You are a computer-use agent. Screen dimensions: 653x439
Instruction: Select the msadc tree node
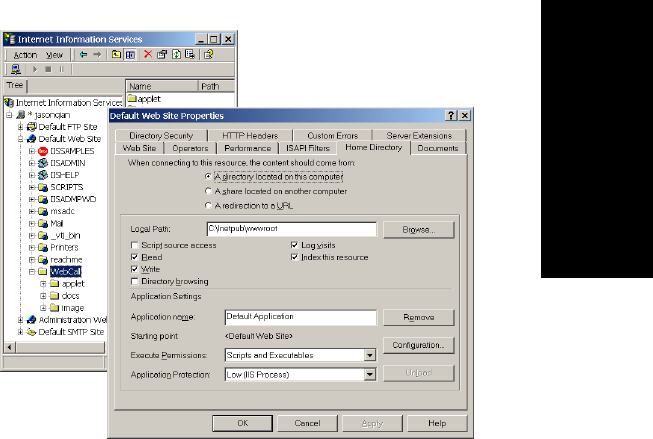[x=62, y=211]
